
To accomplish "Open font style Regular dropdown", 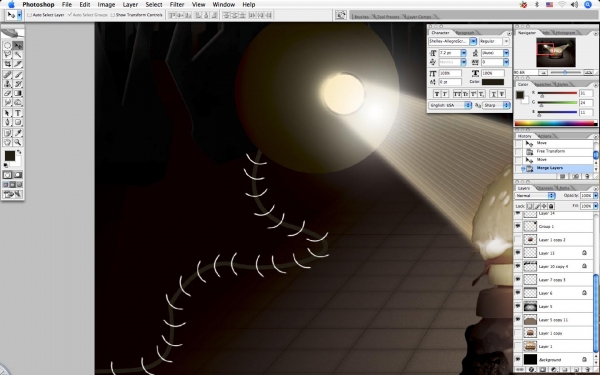I will [x=506, y=41].
